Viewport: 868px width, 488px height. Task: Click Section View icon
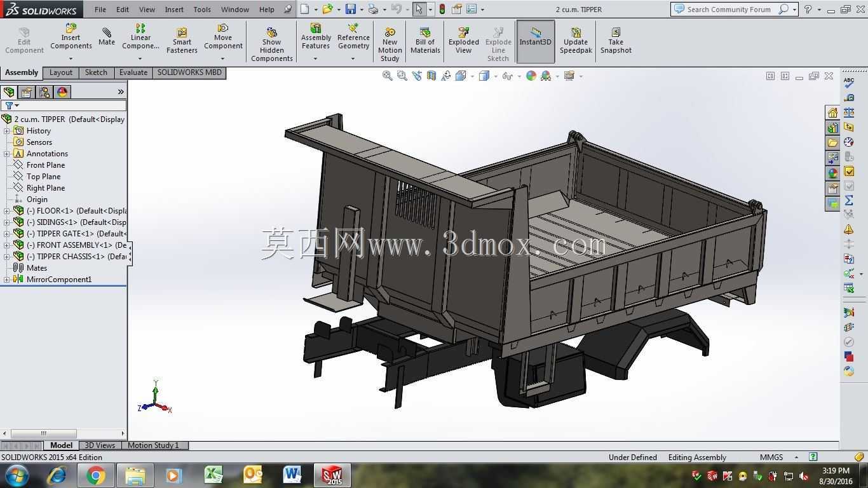[x=431, y=76]
